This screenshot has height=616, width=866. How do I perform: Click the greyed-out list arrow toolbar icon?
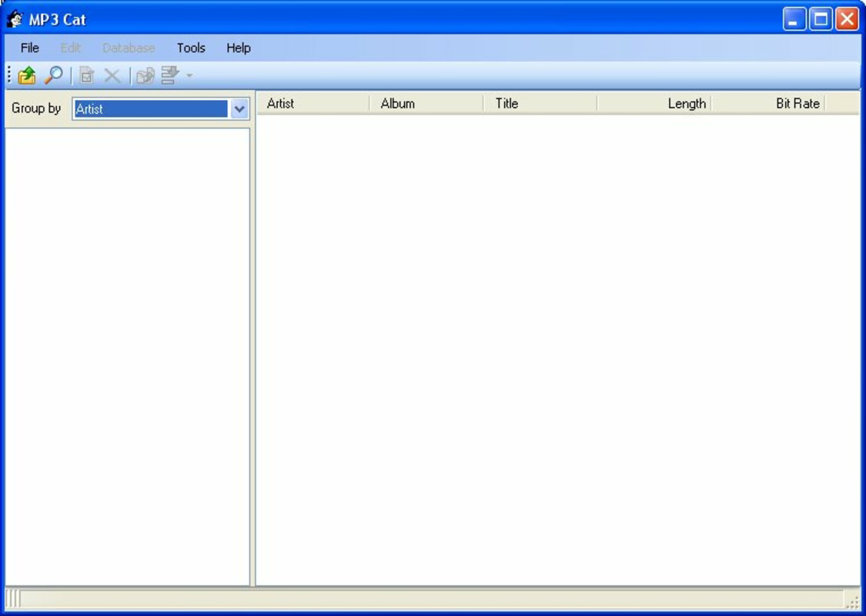(x=170, y=75)
